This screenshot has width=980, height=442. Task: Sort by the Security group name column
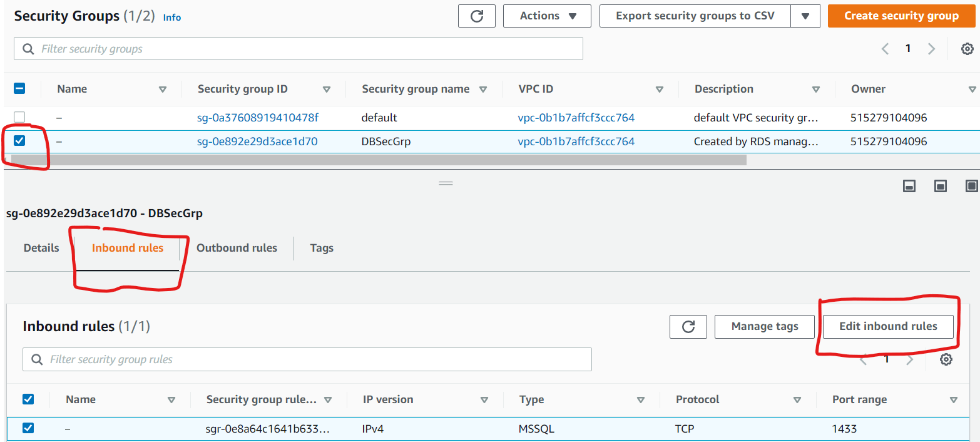(x=416, y=89)
